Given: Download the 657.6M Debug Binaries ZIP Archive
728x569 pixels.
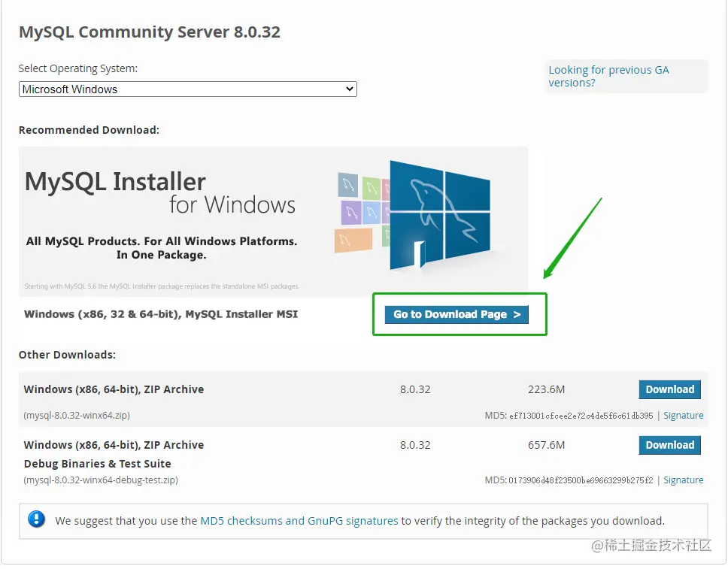Looking at the screenshot, I should [669, 445].
